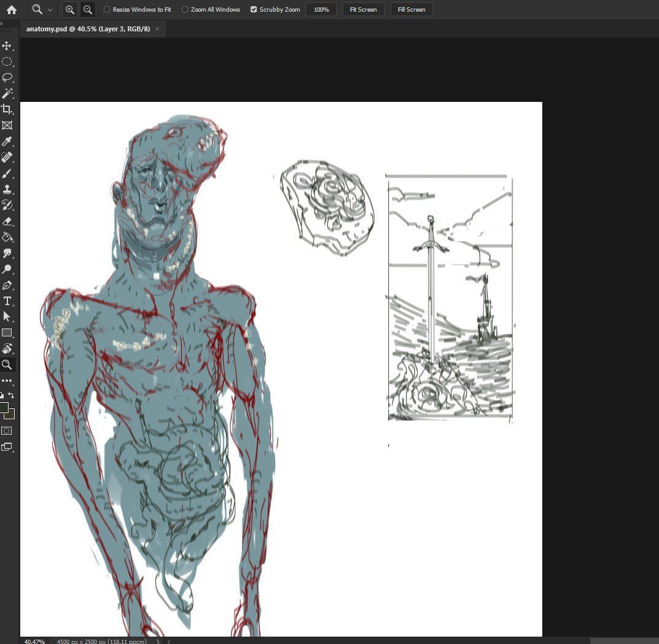Click the Fit Screen button

coord(363,10)
